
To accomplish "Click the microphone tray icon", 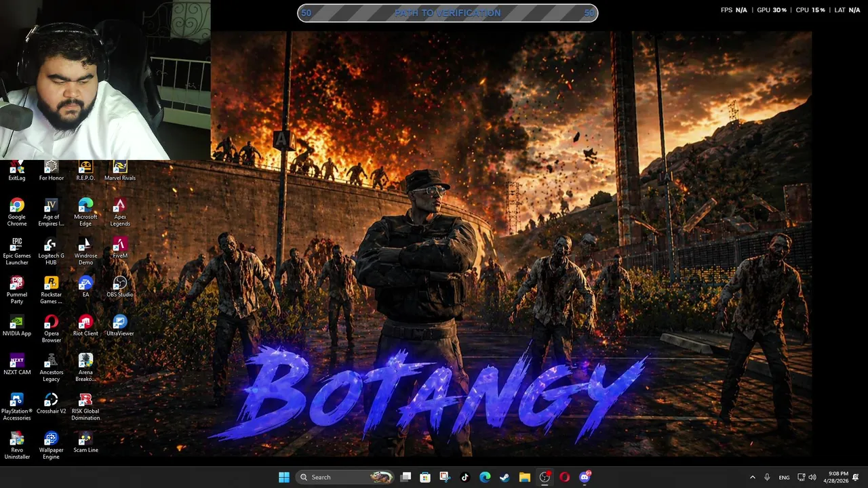I will [767, 477].
